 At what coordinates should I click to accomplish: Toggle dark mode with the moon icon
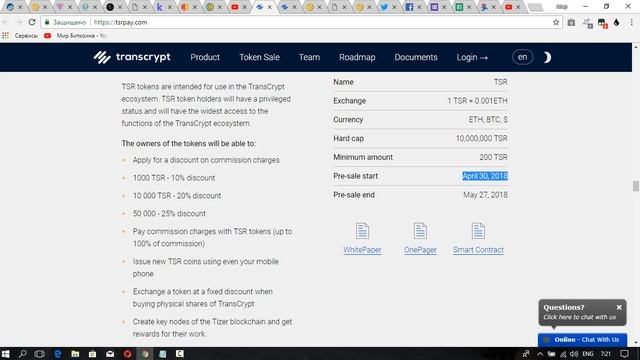[x=547, y=57]
